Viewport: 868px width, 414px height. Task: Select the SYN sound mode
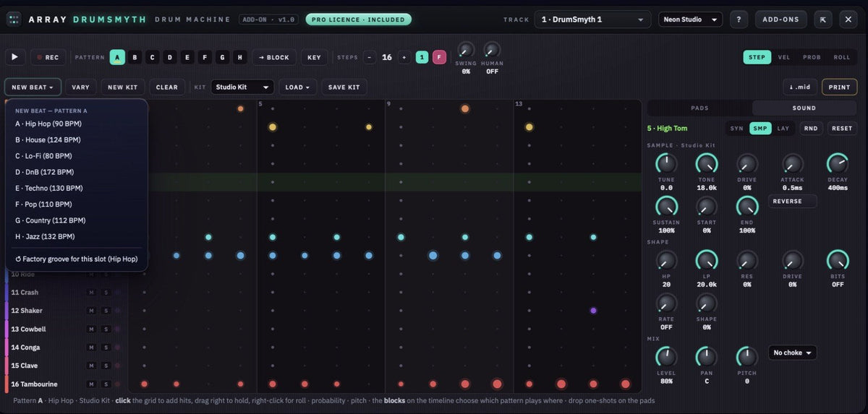736,129
